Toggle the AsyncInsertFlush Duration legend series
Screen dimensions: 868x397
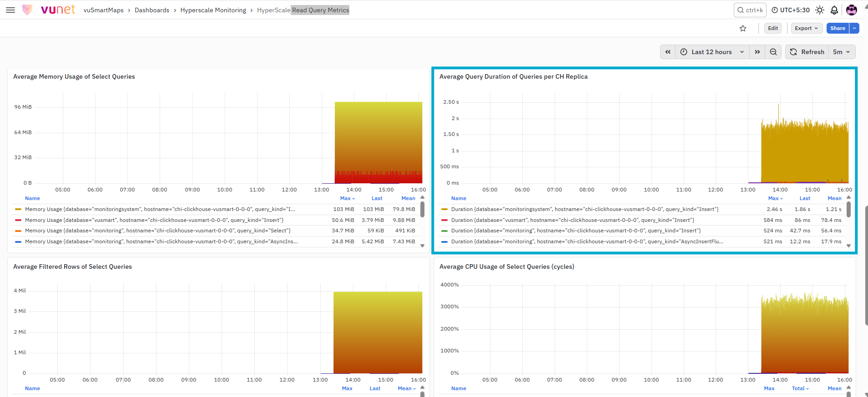pyautogui.click(x=587, y=241)
